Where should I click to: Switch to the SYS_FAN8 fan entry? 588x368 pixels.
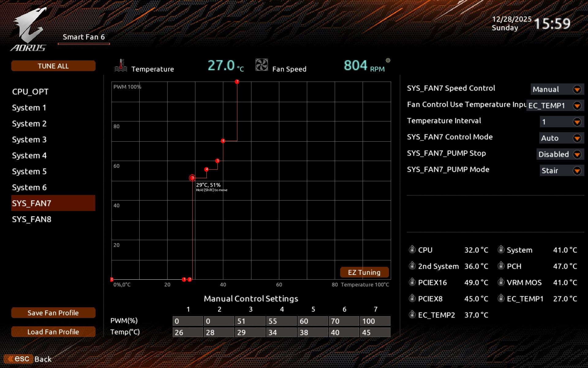click(x=32, y=219)
